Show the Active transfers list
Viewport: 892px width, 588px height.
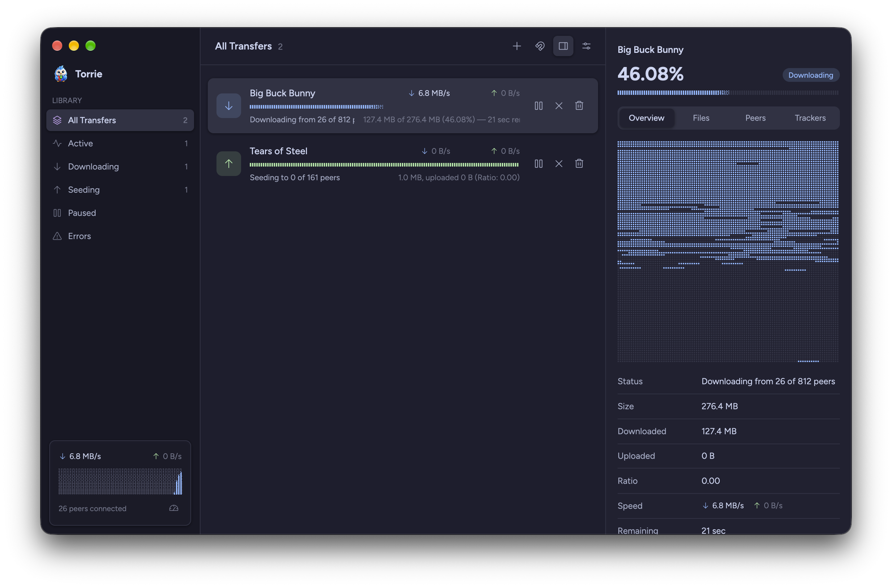point(120,143)
